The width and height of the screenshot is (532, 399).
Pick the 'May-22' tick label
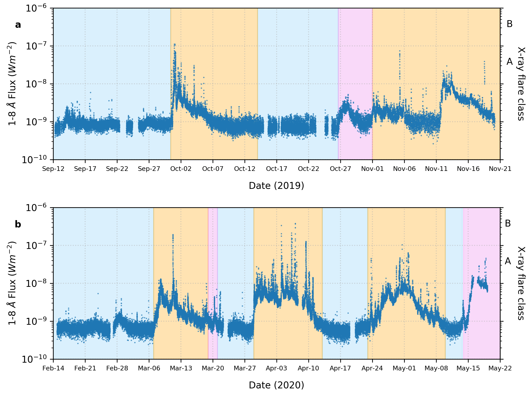tap(500, 368)
